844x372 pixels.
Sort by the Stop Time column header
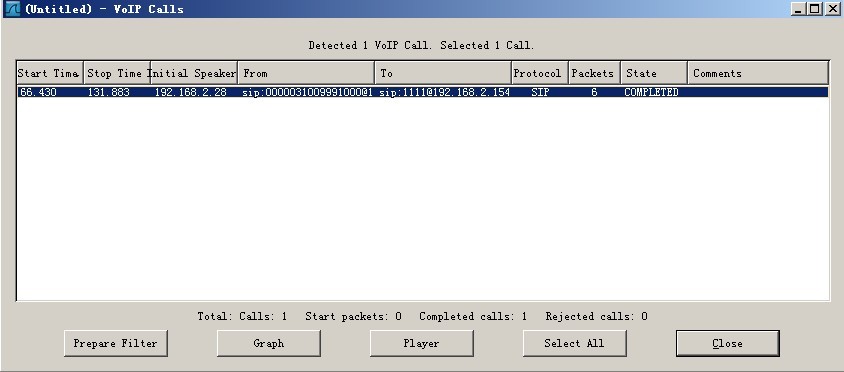[117, 73]
